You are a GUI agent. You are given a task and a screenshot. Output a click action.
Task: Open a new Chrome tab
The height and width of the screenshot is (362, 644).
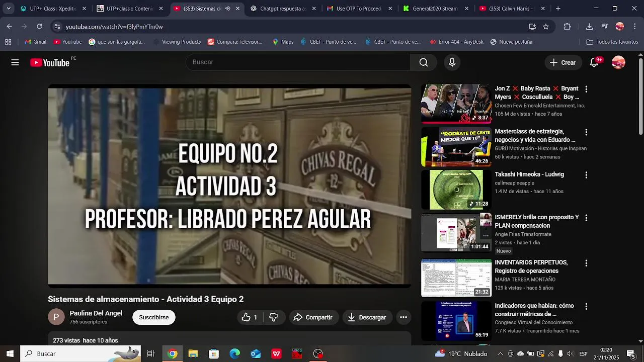558,9
